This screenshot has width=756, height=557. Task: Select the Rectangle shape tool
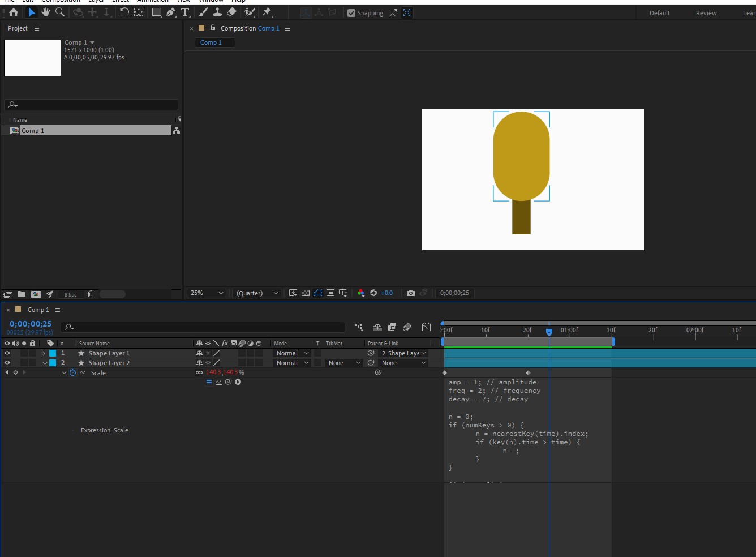(x=157, y=12)
